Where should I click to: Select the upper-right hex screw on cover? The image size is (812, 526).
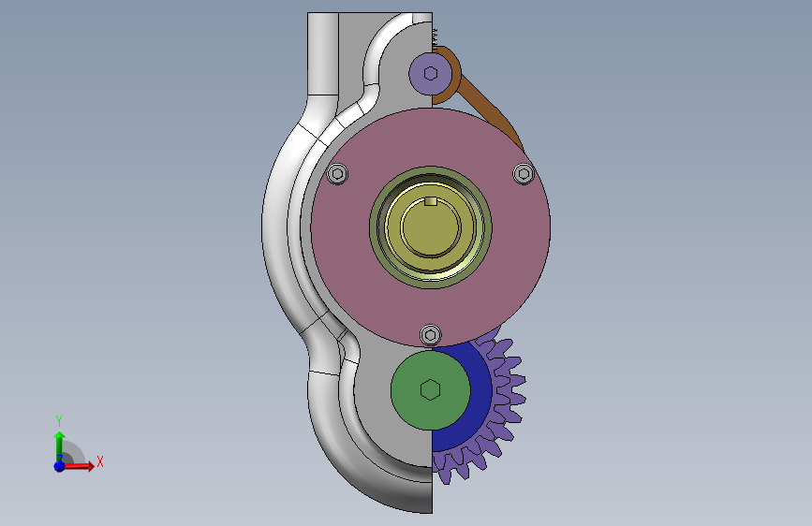pos(524,173)
